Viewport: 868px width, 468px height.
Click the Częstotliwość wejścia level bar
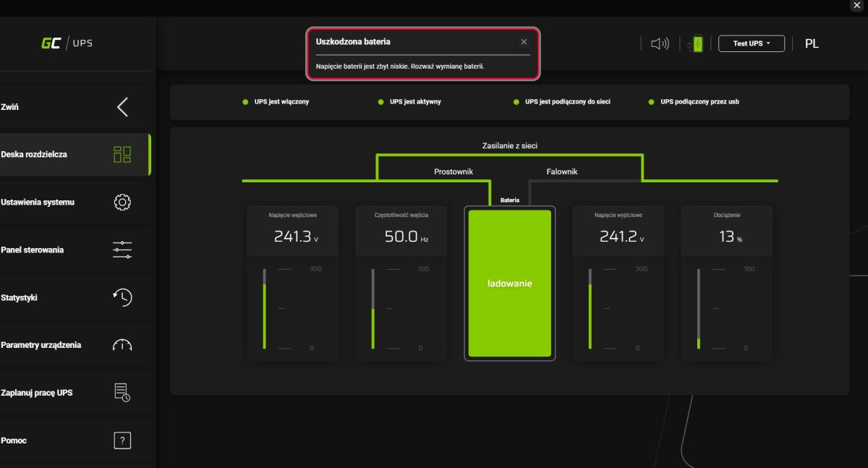coord(373,309)
